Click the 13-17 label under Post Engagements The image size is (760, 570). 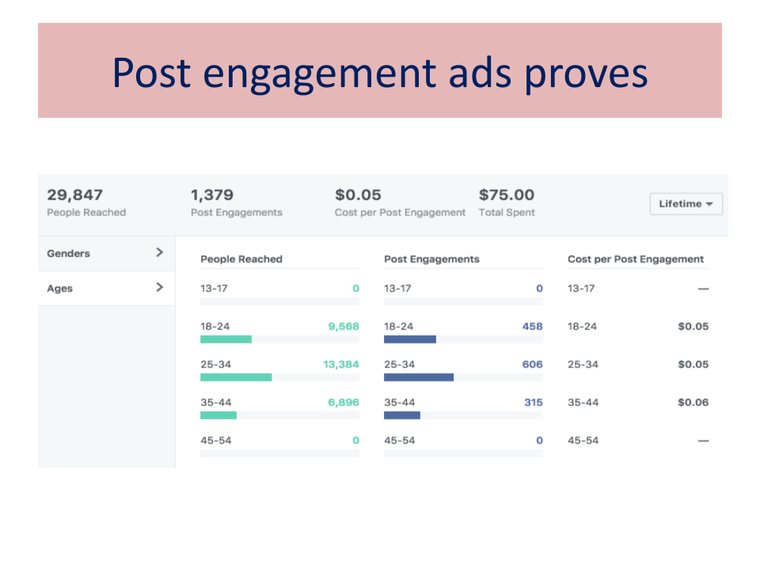click(x=397, y=288)
